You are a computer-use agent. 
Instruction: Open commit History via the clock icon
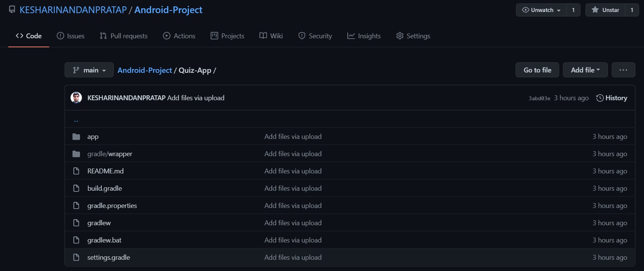pyautogui.click(x=600, y=98)
